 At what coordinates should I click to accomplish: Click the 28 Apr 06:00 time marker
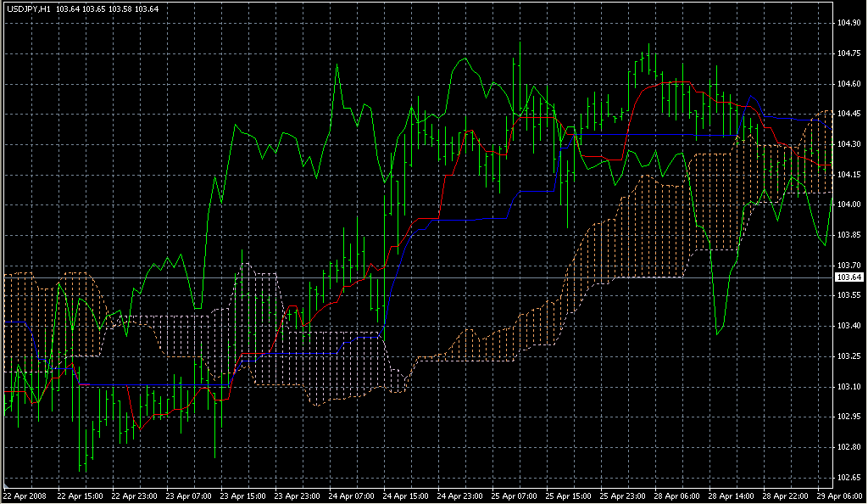(x=678, y=496)
